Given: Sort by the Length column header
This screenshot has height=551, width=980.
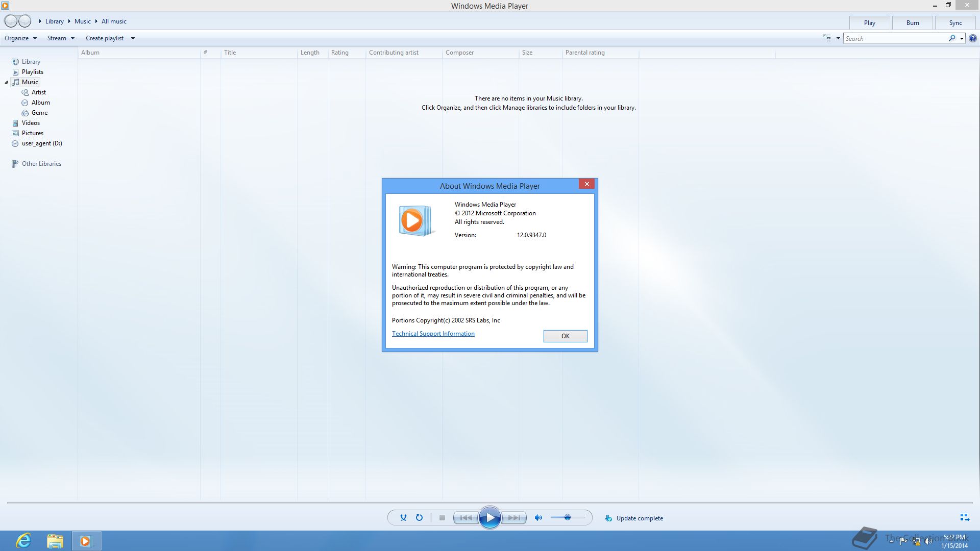Looking at the screenshot, I should 312,53.
